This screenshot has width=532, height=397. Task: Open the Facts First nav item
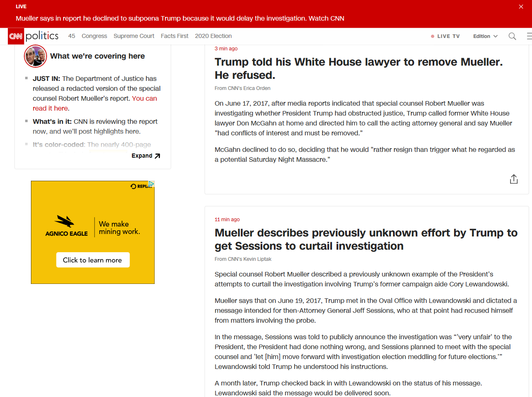click(174, 36)
